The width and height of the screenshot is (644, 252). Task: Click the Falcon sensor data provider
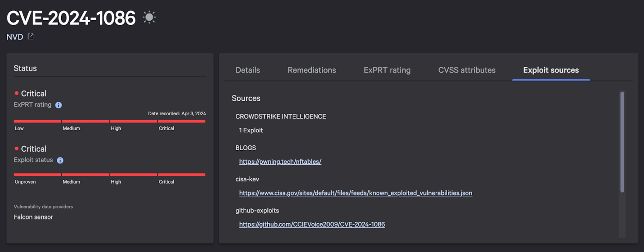(x=33, y=217)
